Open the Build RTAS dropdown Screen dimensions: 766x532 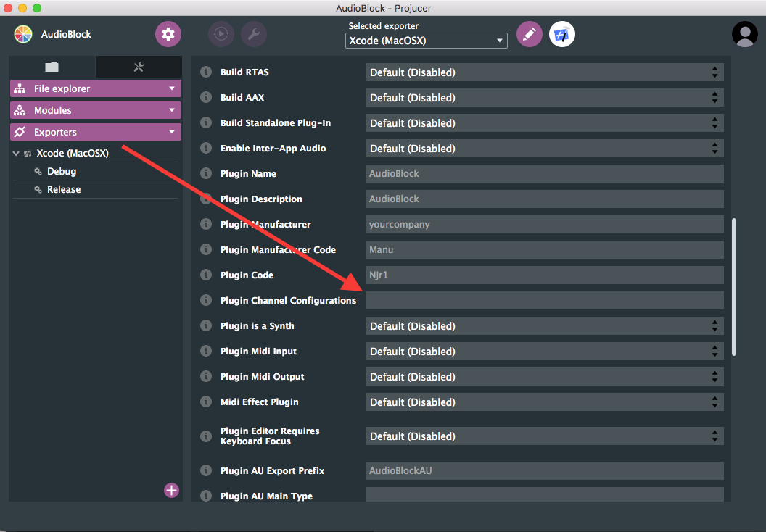click(544, 72)
